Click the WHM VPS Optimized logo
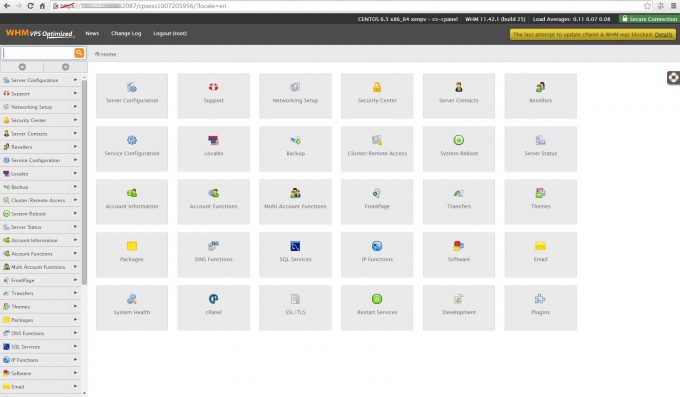Image resolution: width=680 pixels, height=397 pixels. click(40, 33)
